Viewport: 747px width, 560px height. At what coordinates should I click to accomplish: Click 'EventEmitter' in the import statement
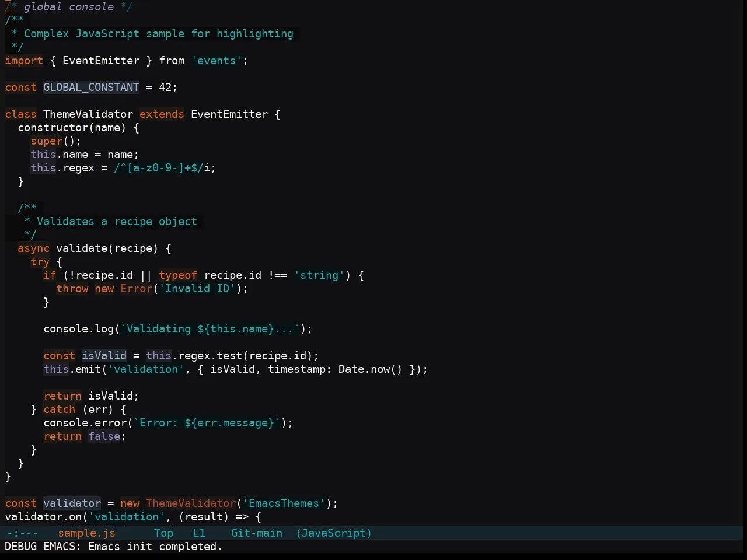(101, 61)
